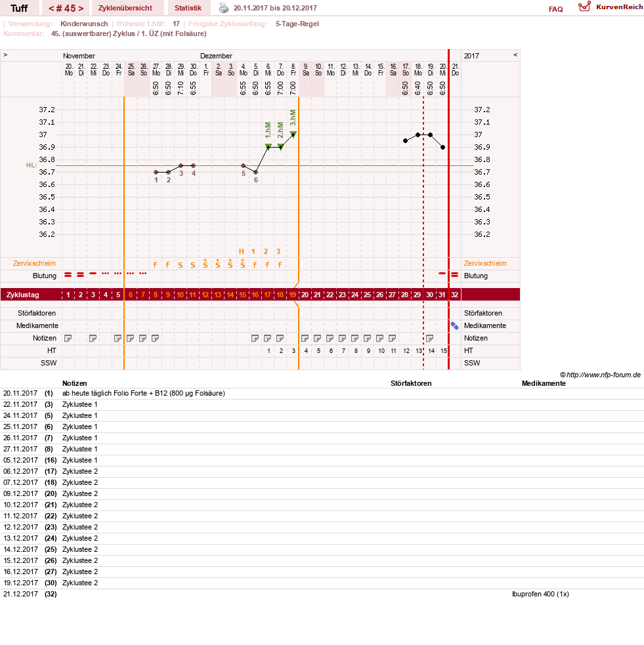The height and width of the screenshot is (645, 644).
Task: Click the Kinderwunsch usage value
Action: click(84, 24)
